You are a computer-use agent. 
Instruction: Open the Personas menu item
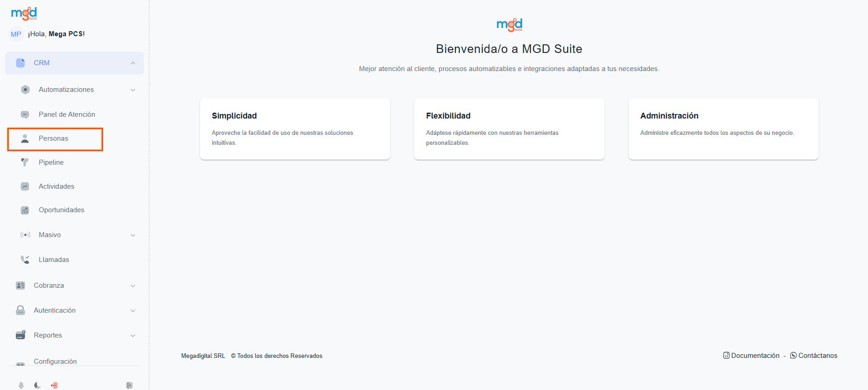(x=53, y=138)
